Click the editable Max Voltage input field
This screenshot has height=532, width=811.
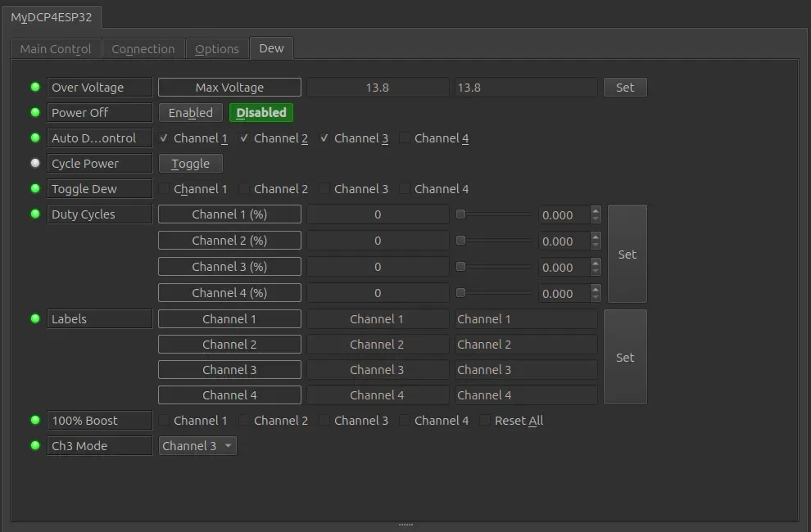526,88
